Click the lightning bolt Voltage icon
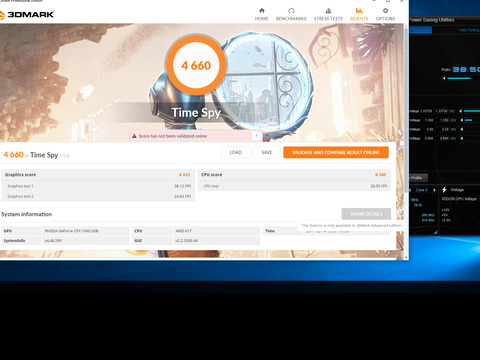The image size is (480, 360). (x=444, y=190)
